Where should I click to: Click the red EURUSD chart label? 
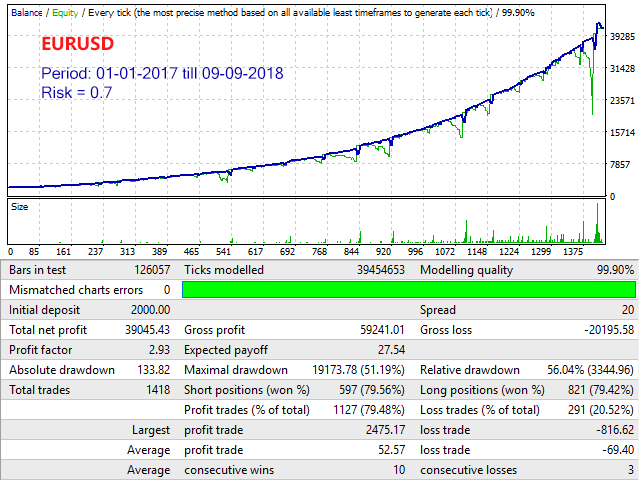[x=78, y=44]
